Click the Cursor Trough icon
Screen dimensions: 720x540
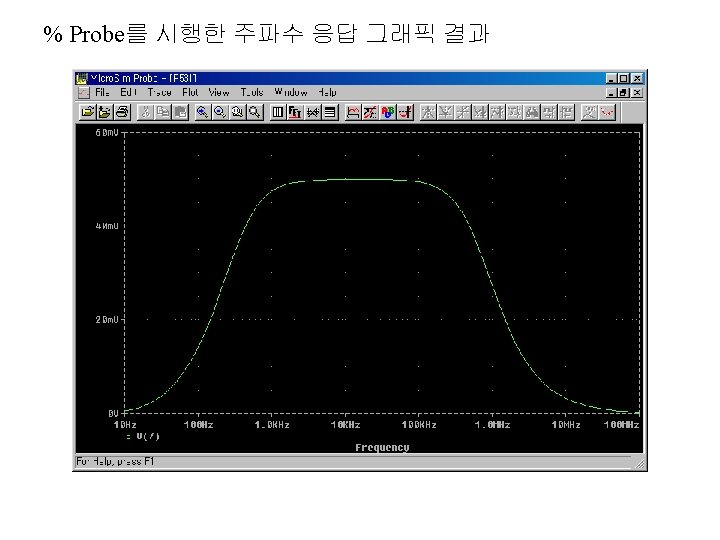(x=445, y=112)
